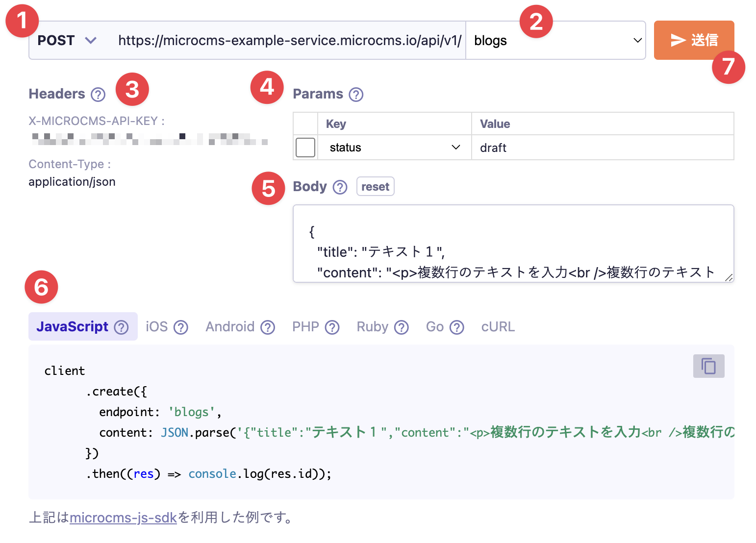This screenshot has height=543, width=756.
Task: Reset the request Body content
Action: click(375, 186)
